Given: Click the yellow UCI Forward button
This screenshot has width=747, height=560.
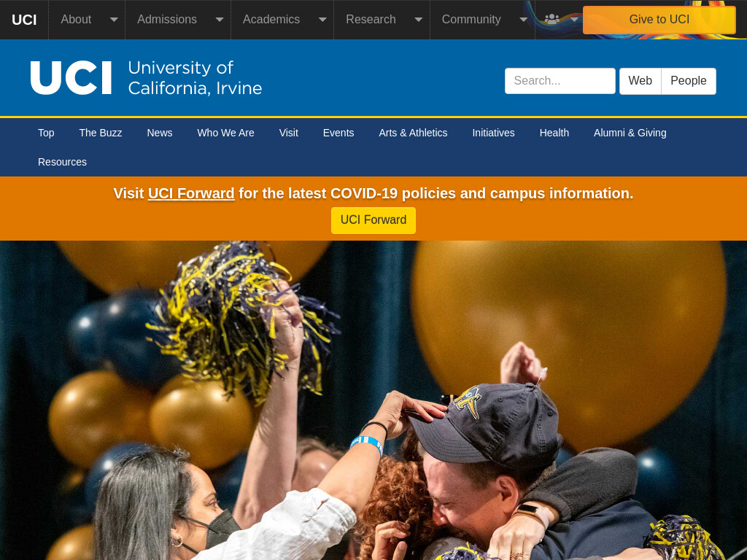Looking at the screenshot, I should coord(373,220).
